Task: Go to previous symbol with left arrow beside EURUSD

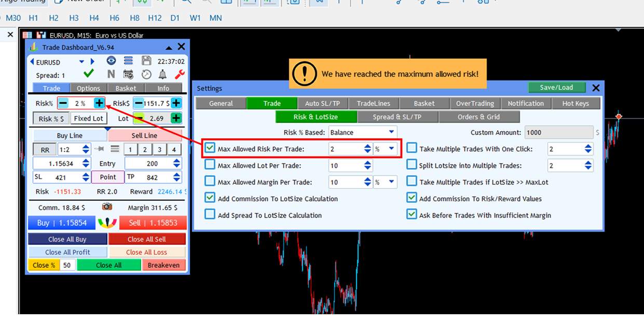Action: click(32, 62)
